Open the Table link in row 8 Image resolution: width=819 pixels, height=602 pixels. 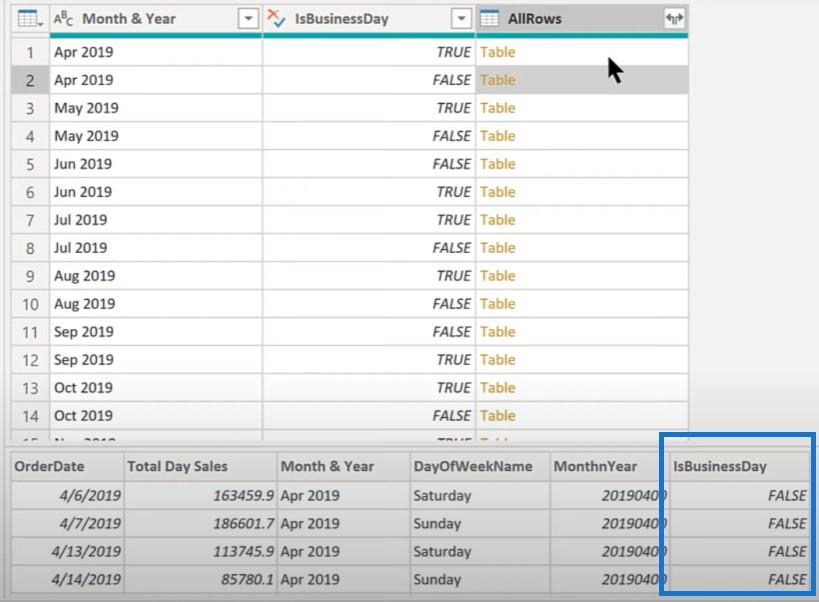click(x=498, y=248)
